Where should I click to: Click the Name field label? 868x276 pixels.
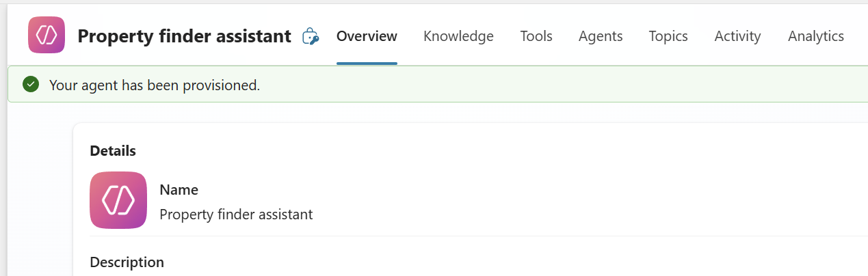point(179,190)
